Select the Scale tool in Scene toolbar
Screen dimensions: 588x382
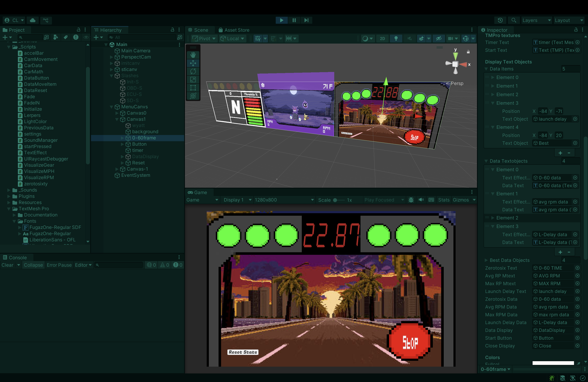point(193,80)
